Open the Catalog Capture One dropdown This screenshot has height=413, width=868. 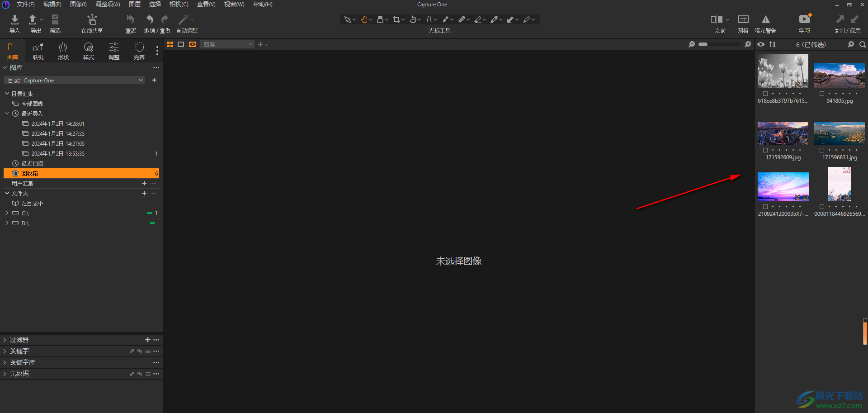point(75,81)
